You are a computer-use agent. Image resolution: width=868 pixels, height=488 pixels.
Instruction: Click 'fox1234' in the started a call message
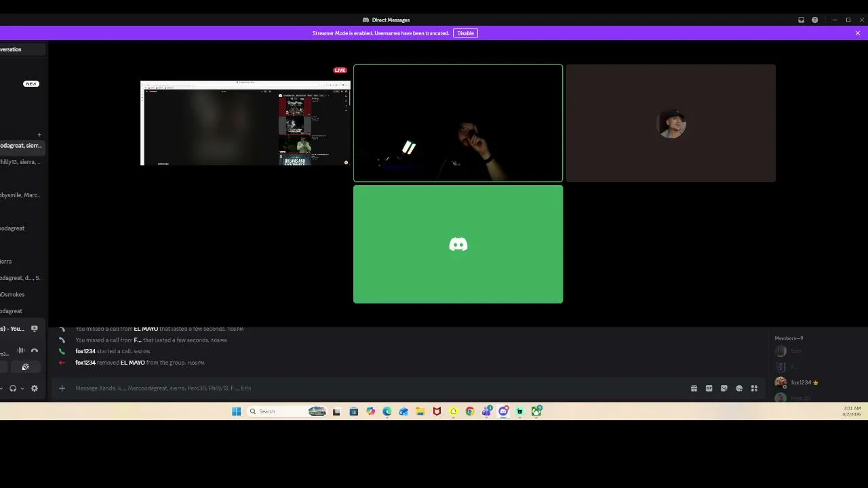[x=85, y=351]
